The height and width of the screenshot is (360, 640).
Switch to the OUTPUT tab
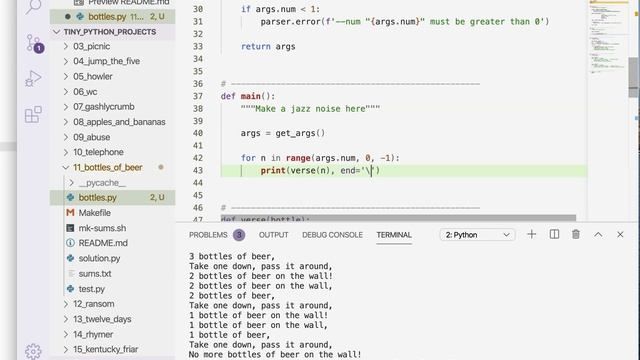[x=273, y=235]
